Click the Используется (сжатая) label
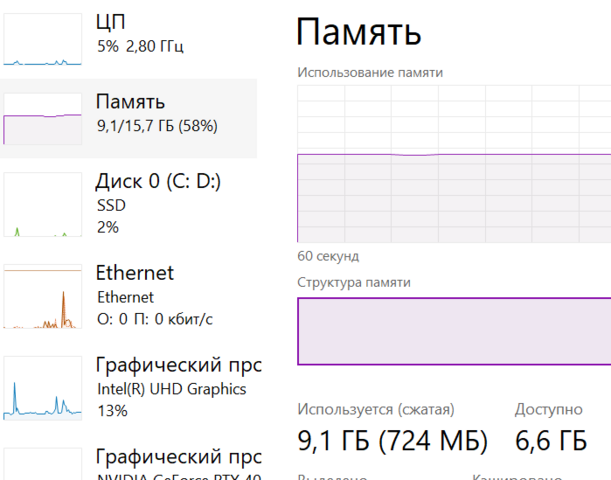 (376, 409)
